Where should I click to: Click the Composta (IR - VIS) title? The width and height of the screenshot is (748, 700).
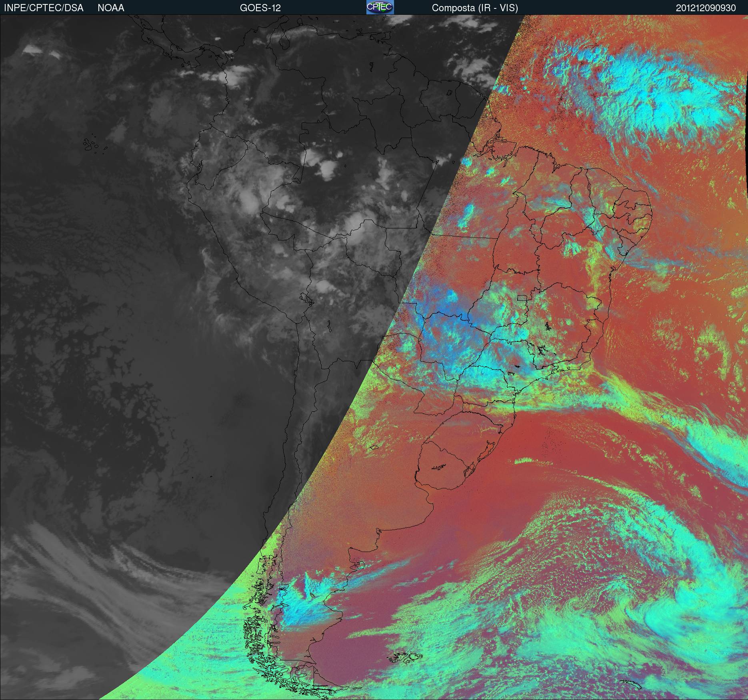(475, 8)
